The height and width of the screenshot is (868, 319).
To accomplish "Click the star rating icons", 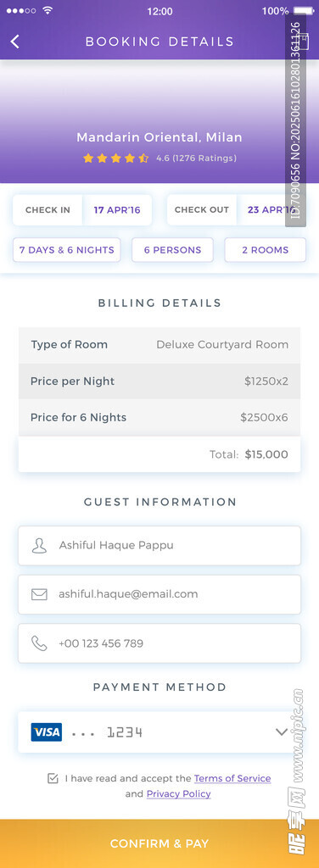I will pyautogui.click(x=115, y=159).
